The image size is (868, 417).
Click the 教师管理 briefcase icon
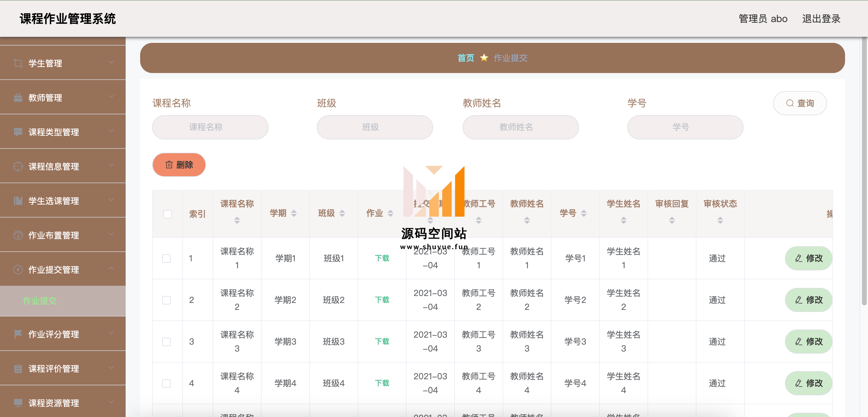point(18,97)
